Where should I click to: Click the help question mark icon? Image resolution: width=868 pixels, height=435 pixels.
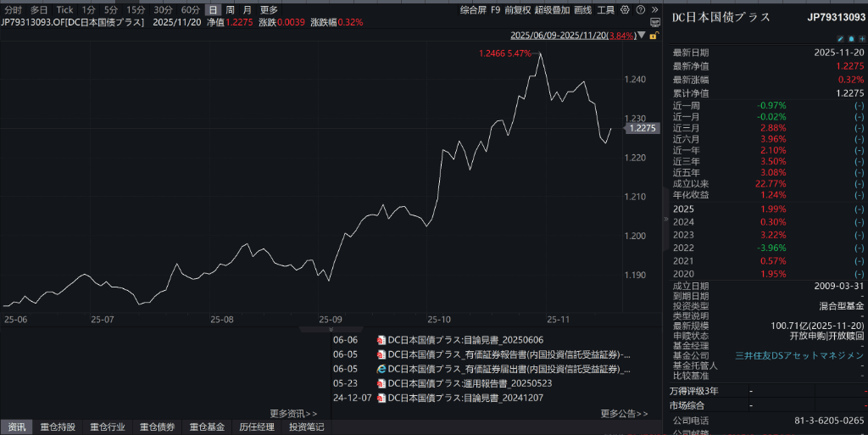coord(641,10)
